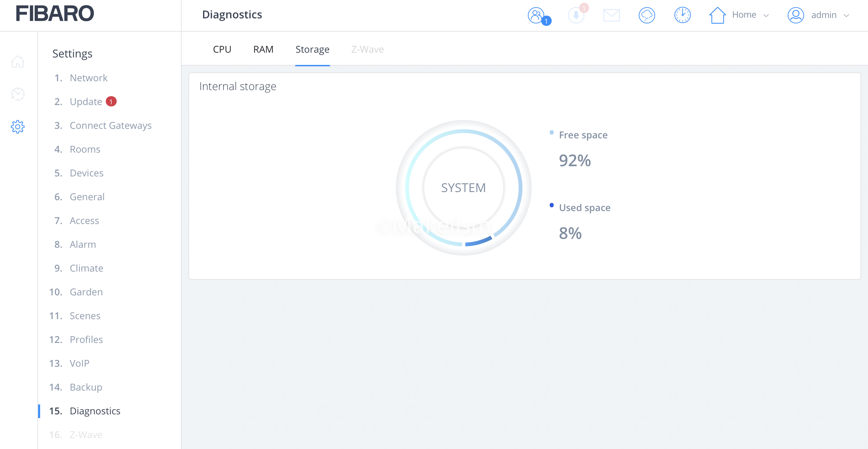
Task: Click the SYSTEM storage donut chart
Action: click(463, 188)
